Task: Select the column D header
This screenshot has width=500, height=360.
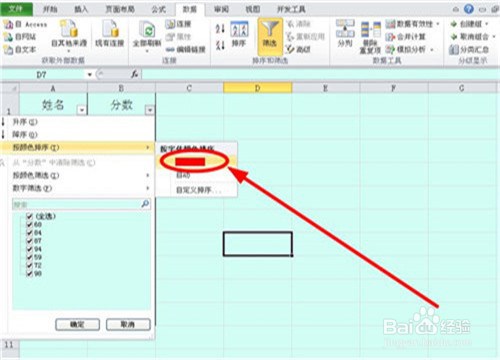Action: tap(257, 88)
